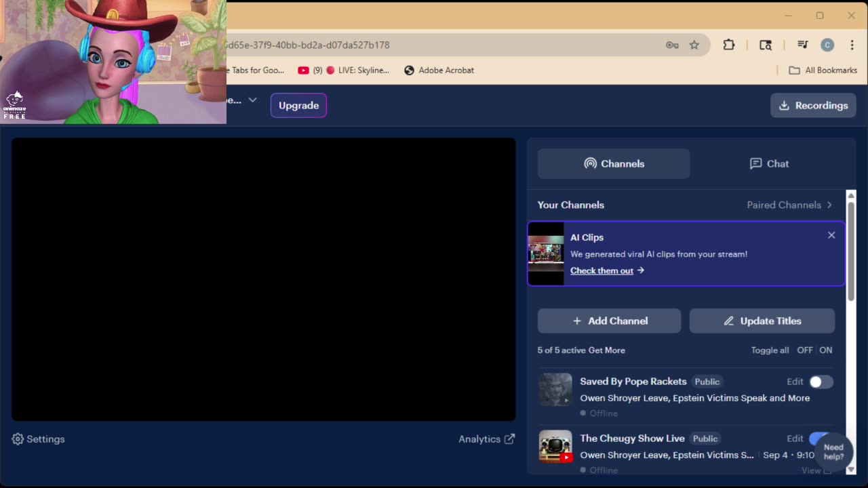Open The Cheugy Show Live channel avatar
The image size is (868, 488).
tap(555, 447)
